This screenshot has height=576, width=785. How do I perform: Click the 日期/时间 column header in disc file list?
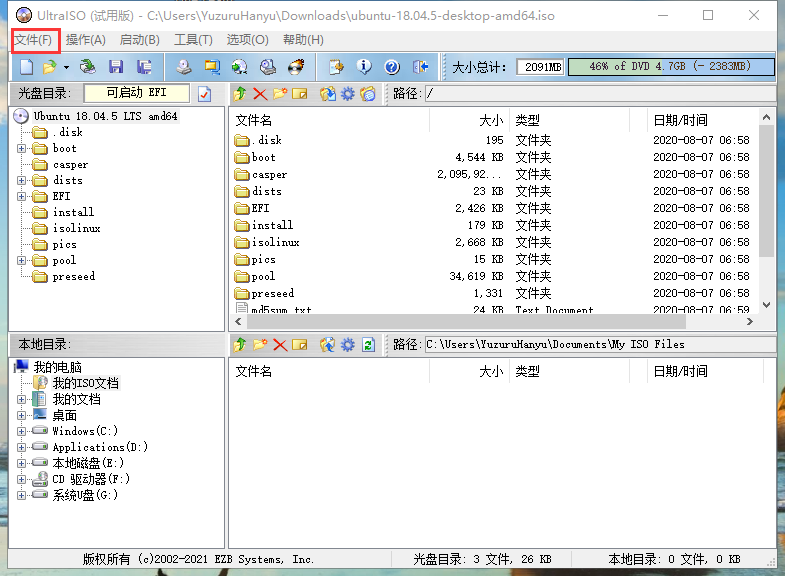coord(703,120)
